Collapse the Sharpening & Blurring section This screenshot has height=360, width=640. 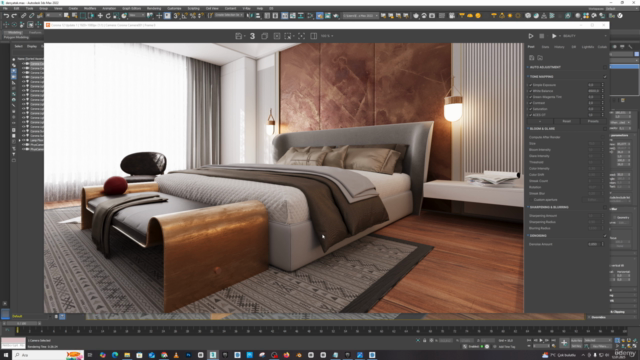[528, 207]
